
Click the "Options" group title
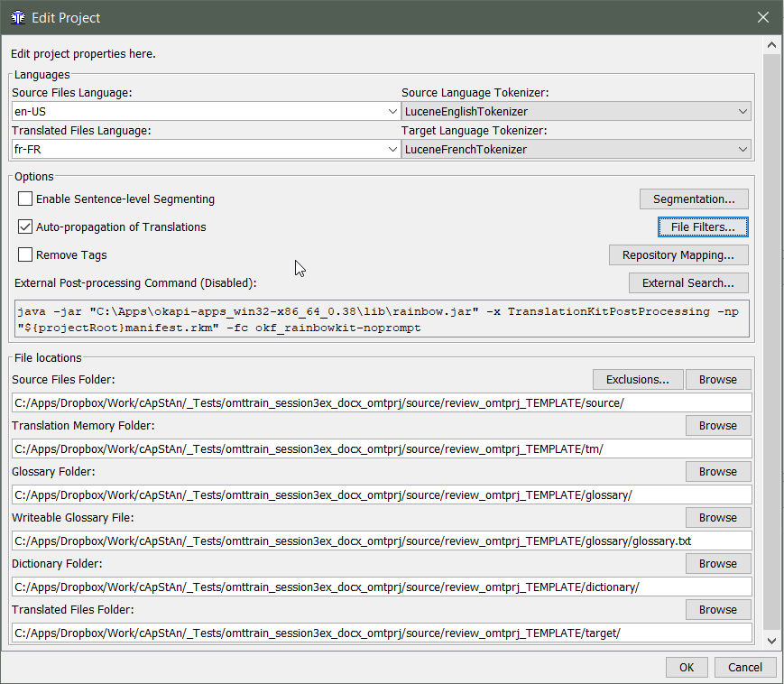[x=34, y=177]
